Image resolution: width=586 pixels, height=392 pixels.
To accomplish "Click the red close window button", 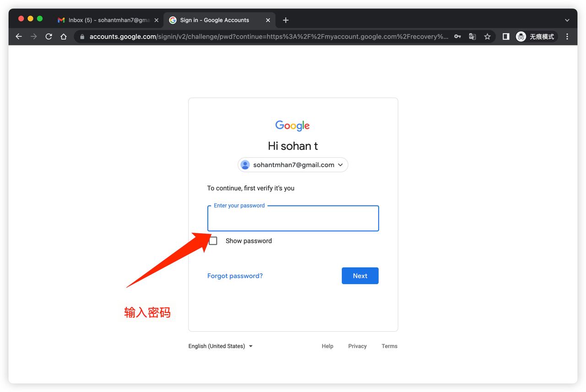I will (x=21, y=19).
